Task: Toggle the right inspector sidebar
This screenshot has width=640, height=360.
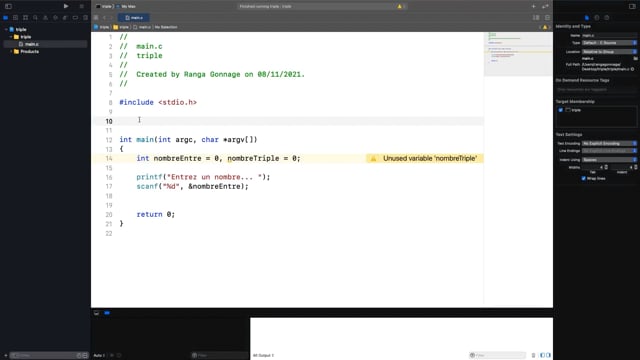Action: pos(632,6)
